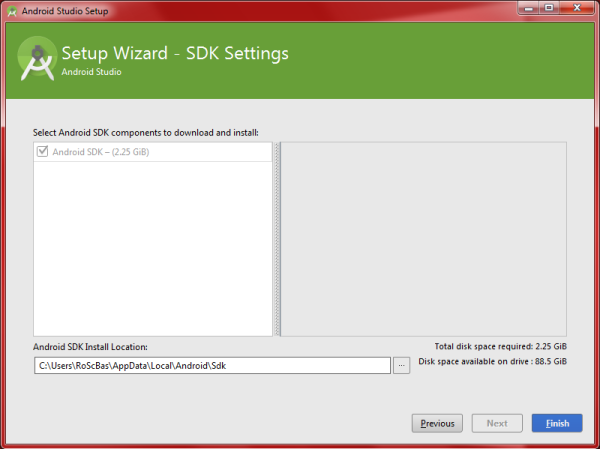Select the Android SDK – (2.25 GiB) row
The height and width of the screenshot is (449, 600).
click(x=153, y=152)
